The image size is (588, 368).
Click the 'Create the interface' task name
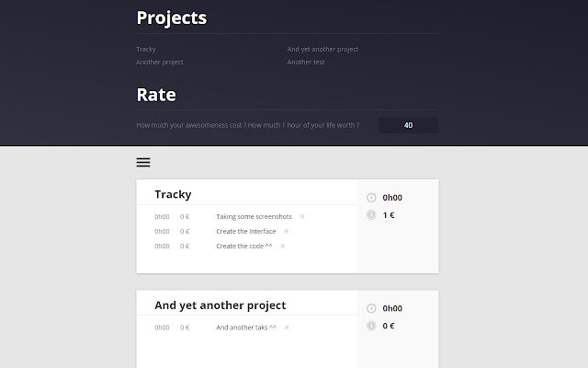tap(245, 232)
